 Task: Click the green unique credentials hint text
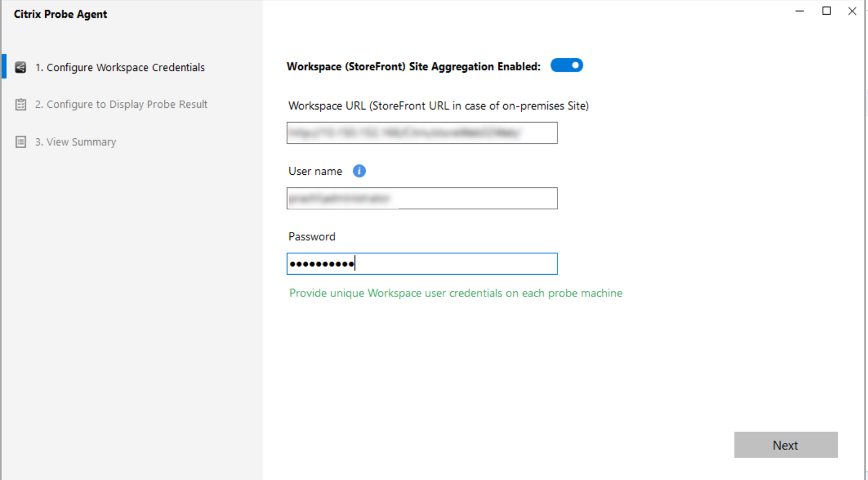455,293
